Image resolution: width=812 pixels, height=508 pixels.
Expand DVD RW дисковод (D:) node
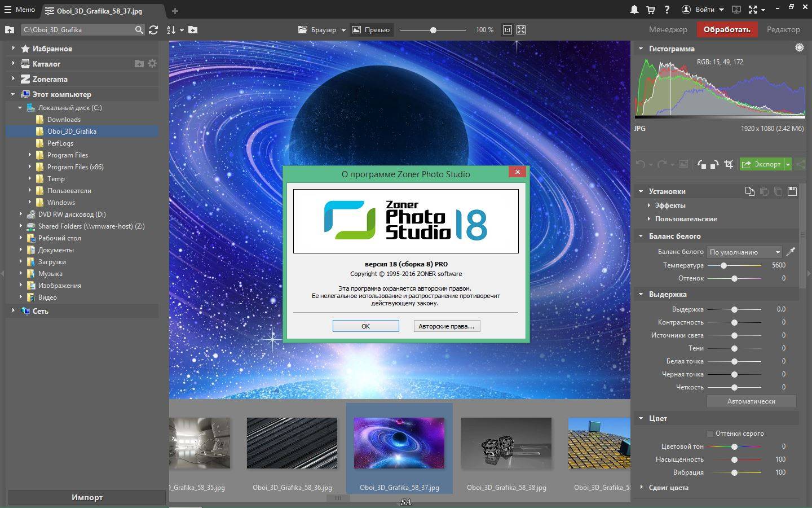tap(21, 214)
